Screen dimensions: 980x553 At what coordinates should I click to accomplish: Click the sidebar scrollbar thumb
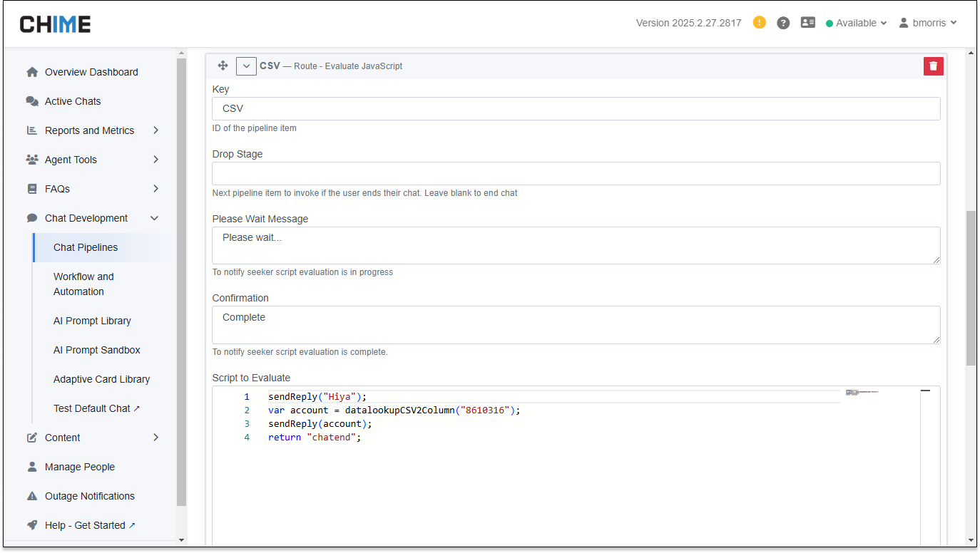click(181, 282)
